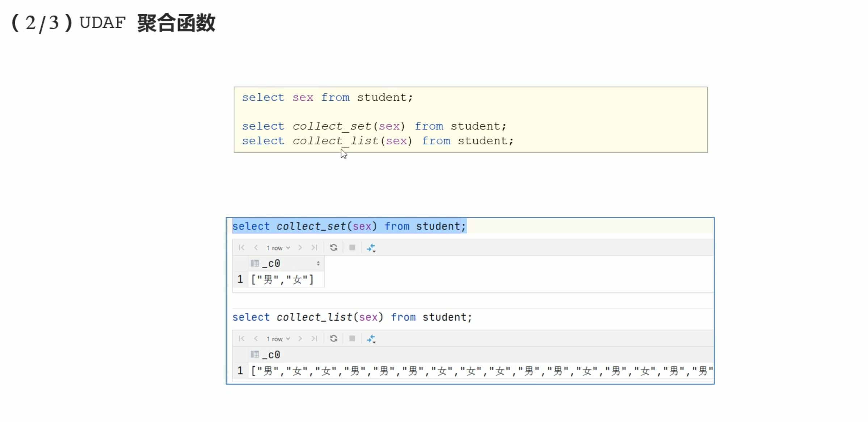Open the 1 row dropdown for collect_set
This screenshot has height=422, width=868.
[278, 248]
